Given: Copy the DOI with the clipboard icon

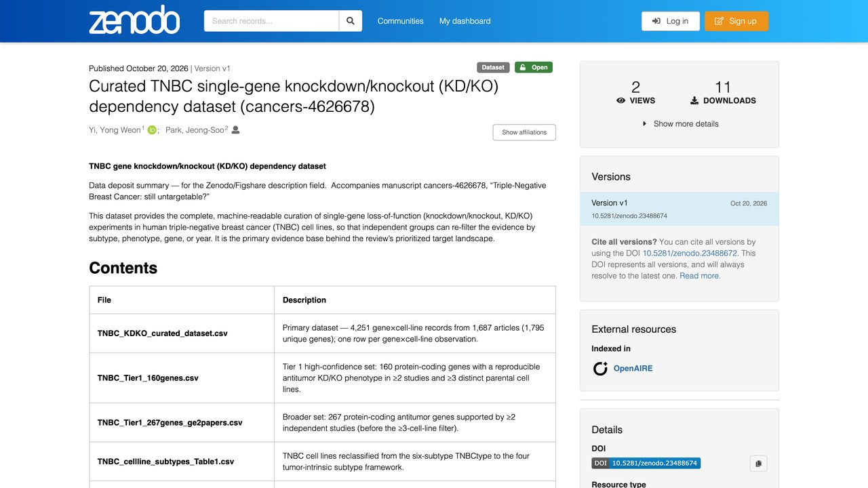Looking at the screenshot, I should click(x=758, y=464).
